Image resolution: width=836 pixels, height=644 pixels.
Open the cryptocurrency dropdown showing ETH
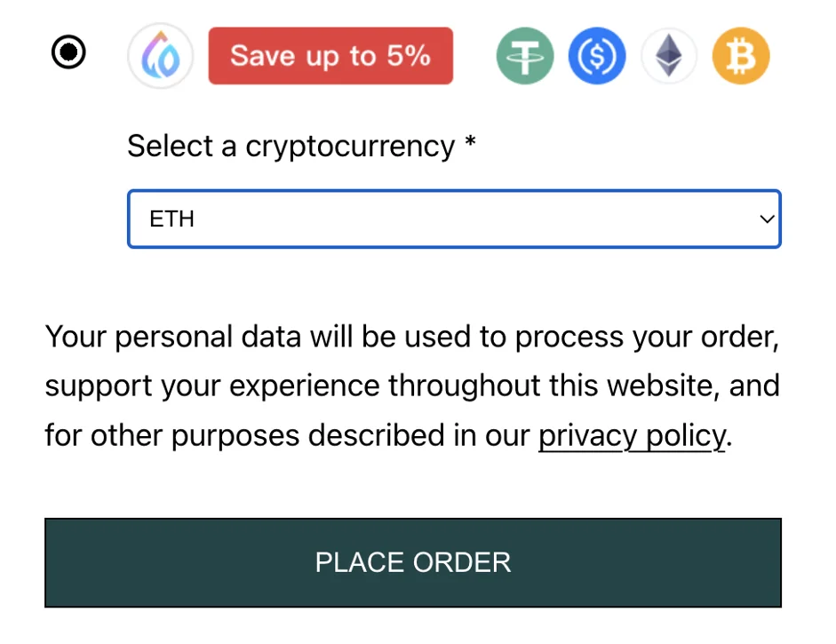coord(454,219)
